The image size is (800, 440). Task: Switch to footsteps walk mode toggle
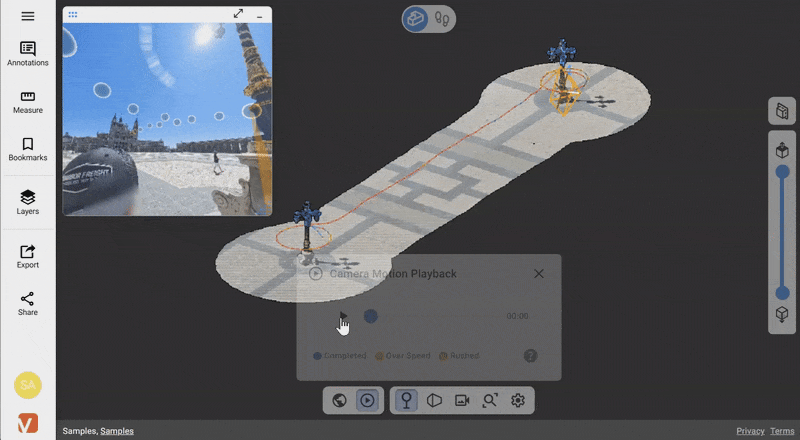[441, 18]
